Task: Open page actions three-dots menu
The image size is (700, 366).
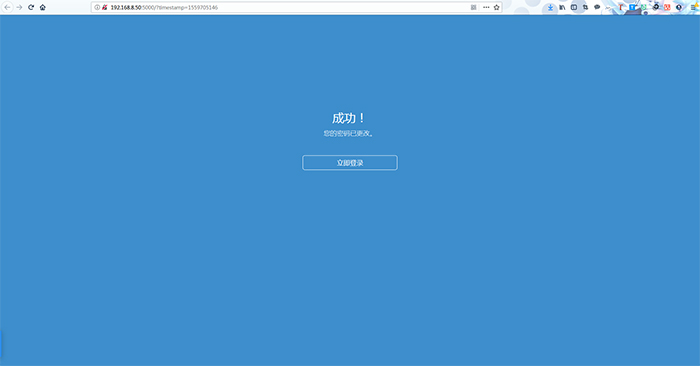Action: [486, 7]
